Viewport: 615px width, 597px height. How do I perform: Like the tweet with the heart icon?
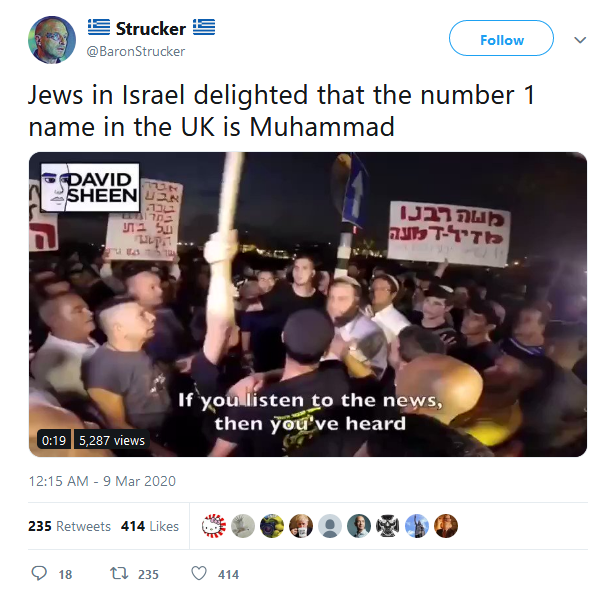(199, 574)
